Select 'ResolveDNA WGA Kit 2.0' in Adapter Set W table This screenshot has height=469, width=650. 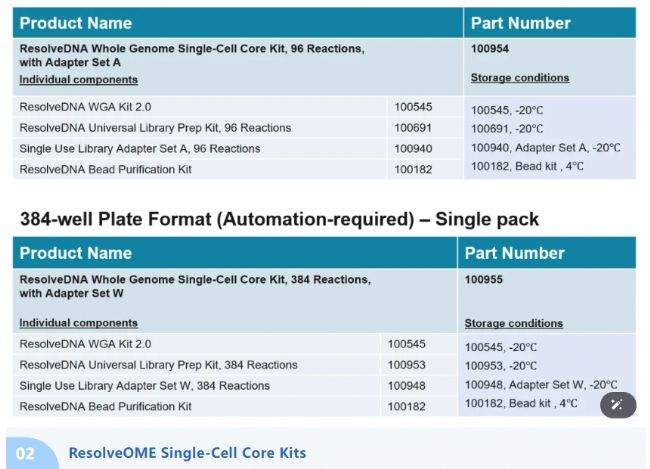tap(85, 344)
